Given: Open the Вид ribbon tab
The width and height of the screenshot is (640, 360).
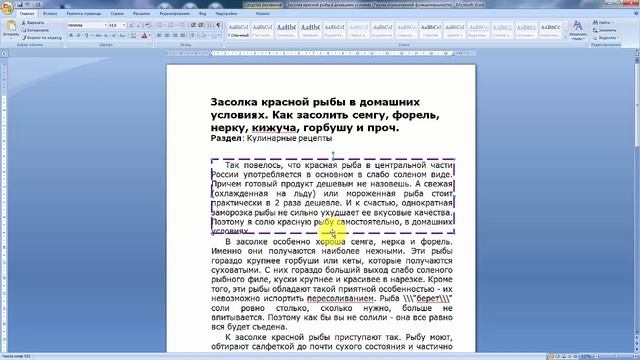Looking at the screenshot, I should pyautogui.click(x=202, y=13).
